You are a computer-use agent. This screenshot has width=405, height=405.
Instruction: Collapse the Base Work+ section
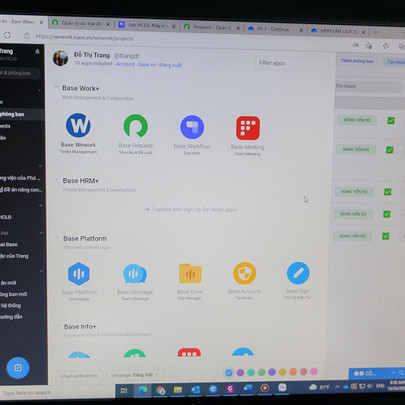tap(56, 87)
